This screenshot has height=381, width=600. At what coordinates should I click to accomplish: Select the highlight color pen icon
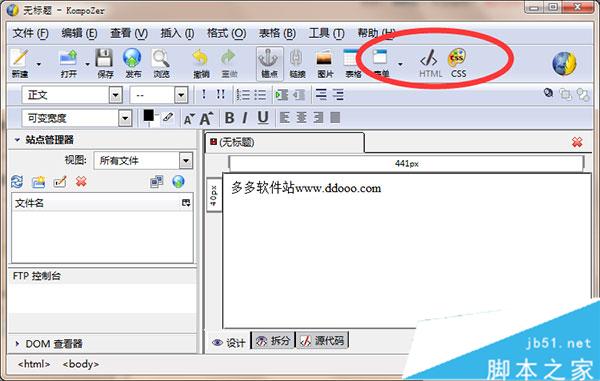pyautogui.click(x=168, y=117)
